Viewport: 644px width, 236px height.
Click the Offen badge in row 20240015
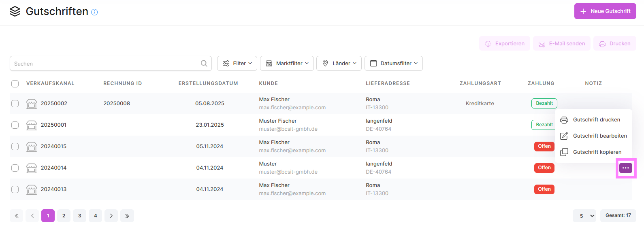click(544, 146)
